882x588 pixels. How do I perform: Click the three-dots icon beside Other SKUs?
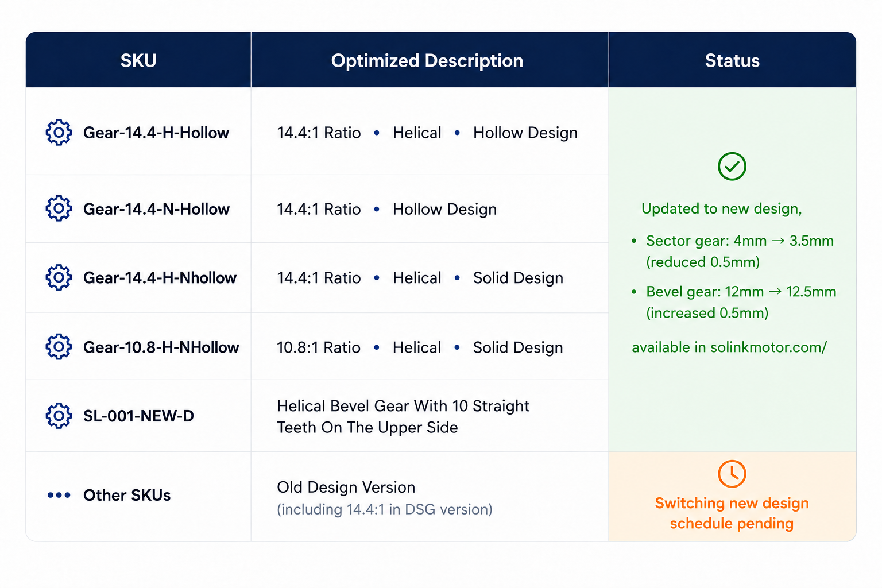59,495
